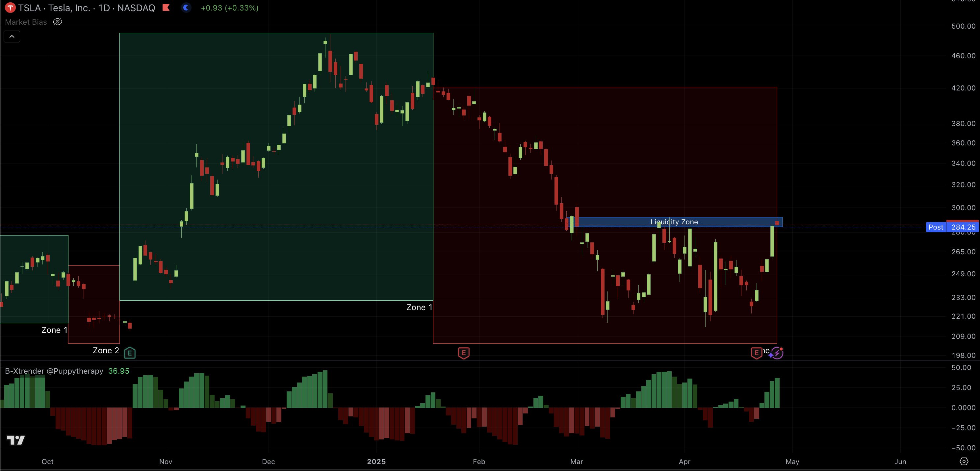Click the May label on the time axis

point(792,462)
